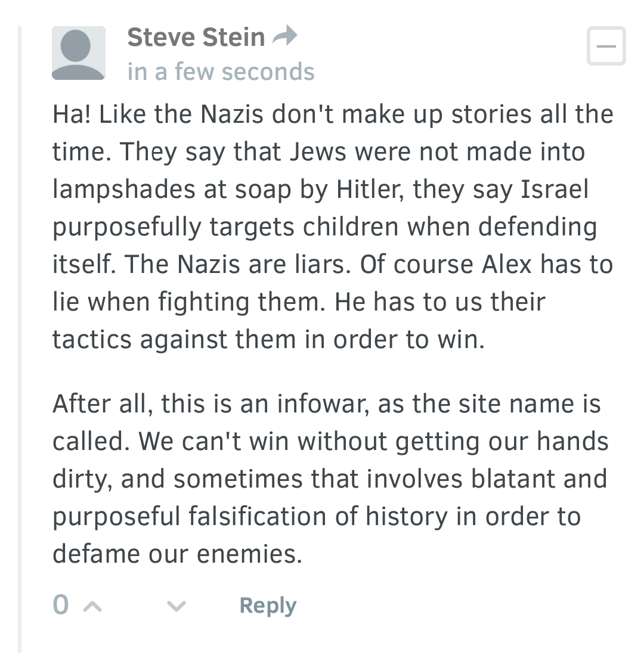Collapse the comment using the minus button
The image size is (644, 658).
(606, 46)
